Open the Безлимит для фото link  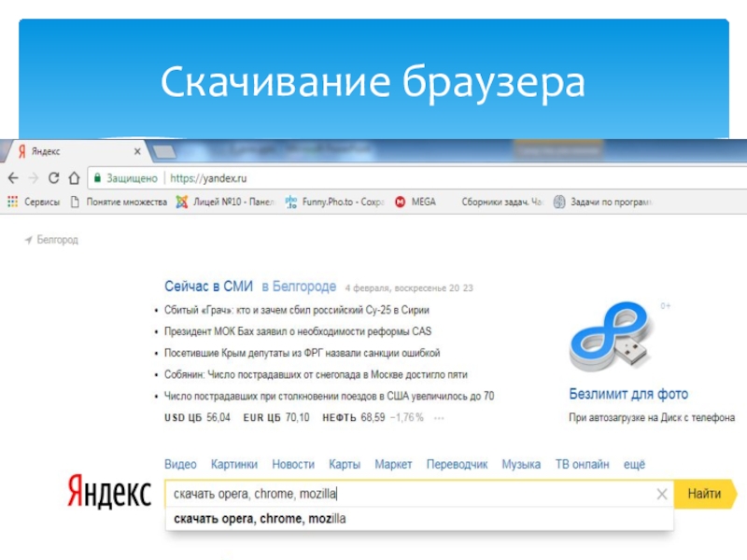pos(628,394)
